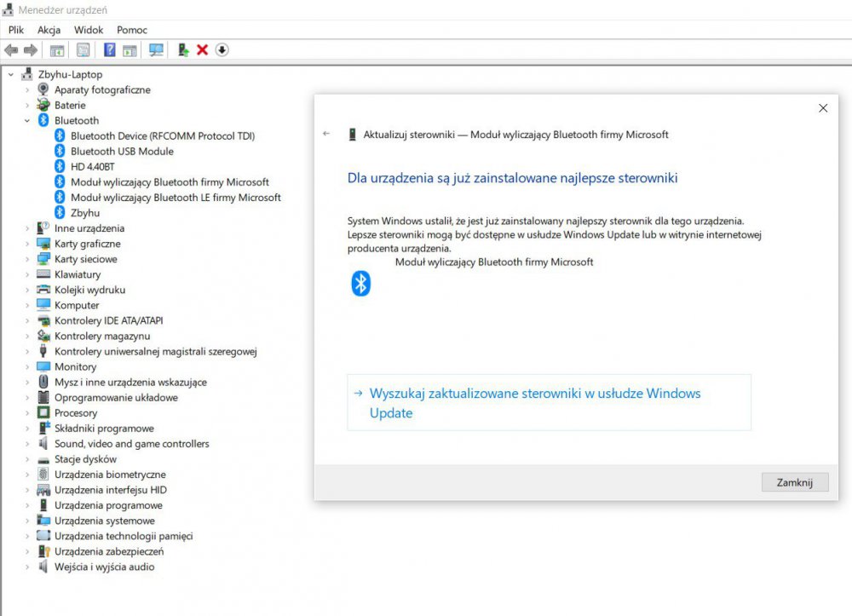This screenshot has height=616, width=852.
Task: Click the back arrow in the driver dialog
Action: tap(326, 135)
